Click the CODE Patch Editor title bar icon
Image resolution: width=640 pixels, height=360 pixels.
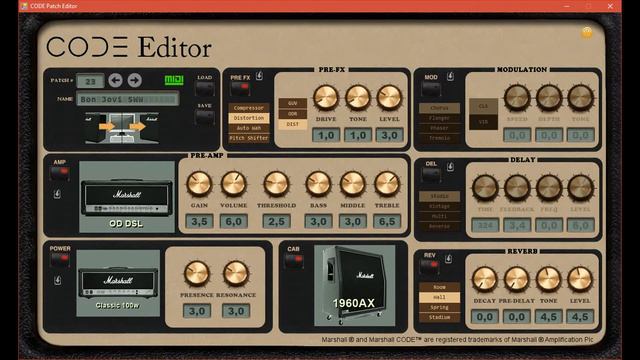(x=24, y=6)
